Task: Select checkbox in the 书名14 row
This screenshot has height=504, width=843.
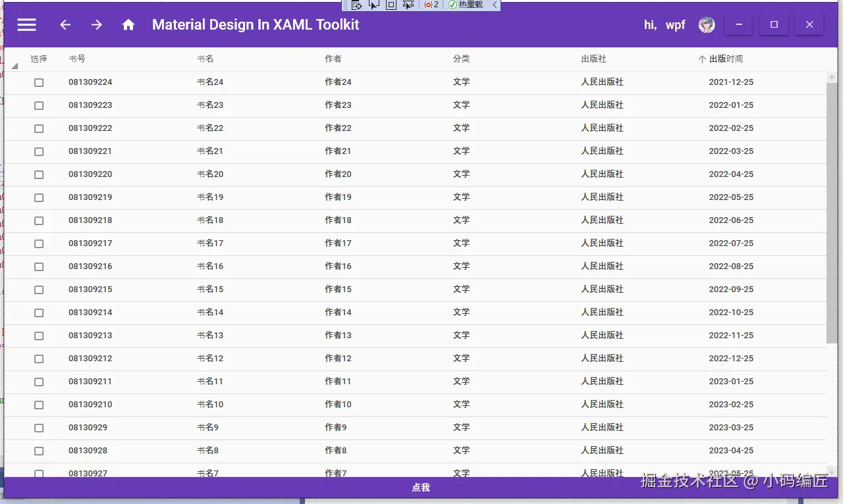Action: click(x=39, y=313)
